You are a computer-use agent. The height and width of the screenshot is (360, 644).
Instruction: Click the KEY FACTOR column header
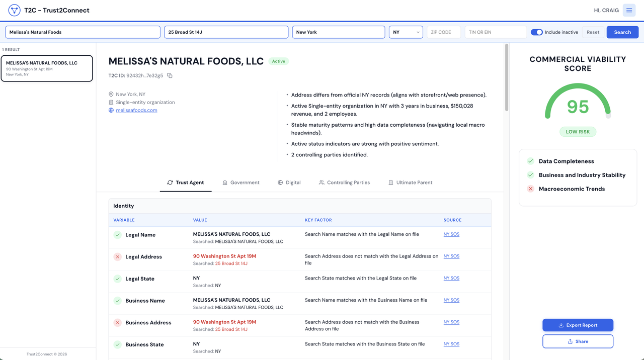[318, 220]
